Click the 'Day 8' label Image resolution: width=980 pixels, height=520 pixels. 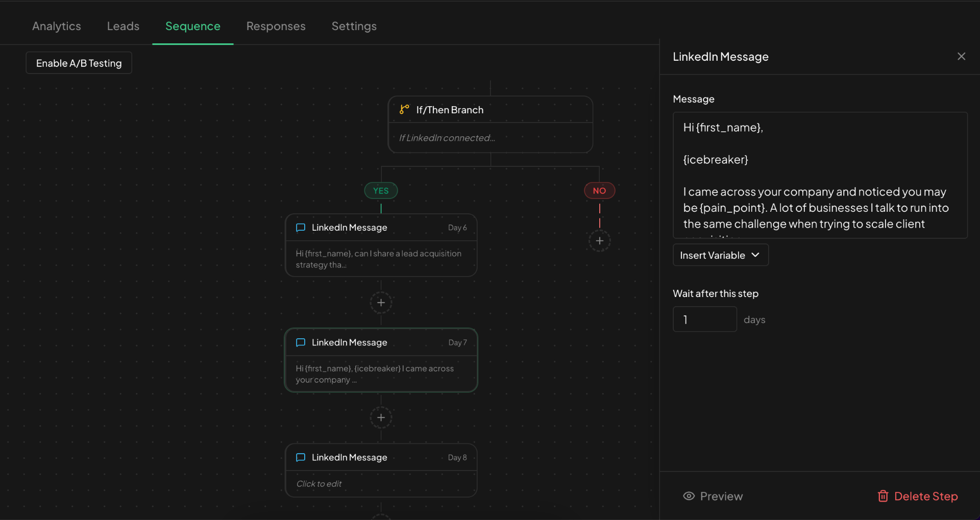point(457,457)
